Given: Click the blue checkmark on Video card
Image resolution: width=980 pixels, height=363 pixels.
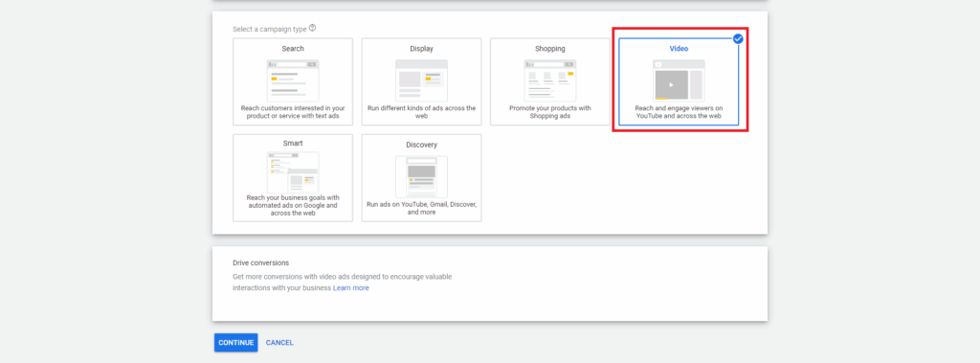Looking at the screenshot, I should pyautogui.click(x=738, y=39).
